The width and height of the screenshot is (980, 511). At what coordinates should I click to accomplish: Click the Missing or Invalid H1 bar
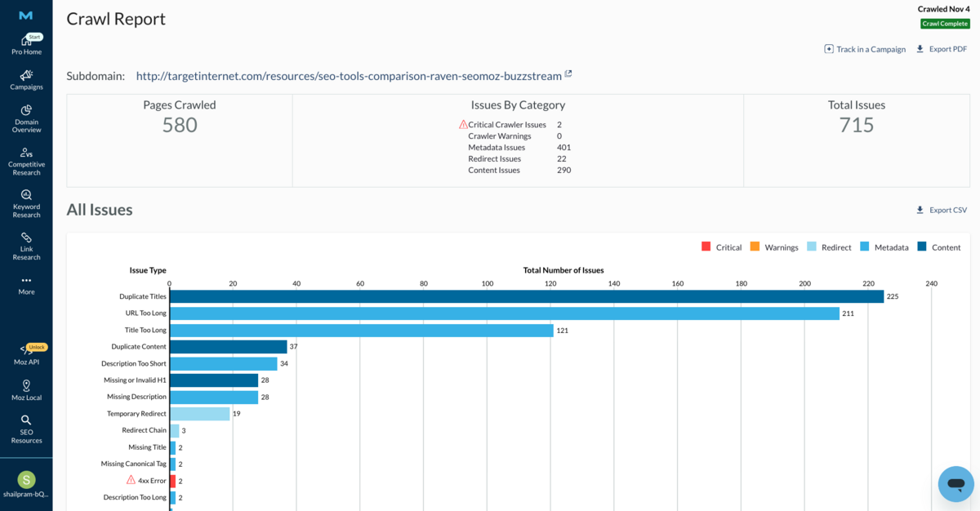click(x=214, y=380)
